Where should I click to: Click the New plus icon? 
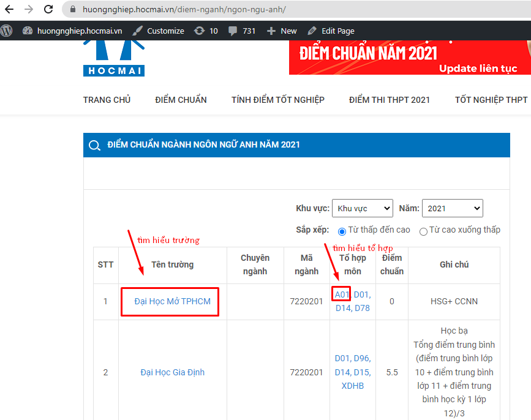point(271,31)
